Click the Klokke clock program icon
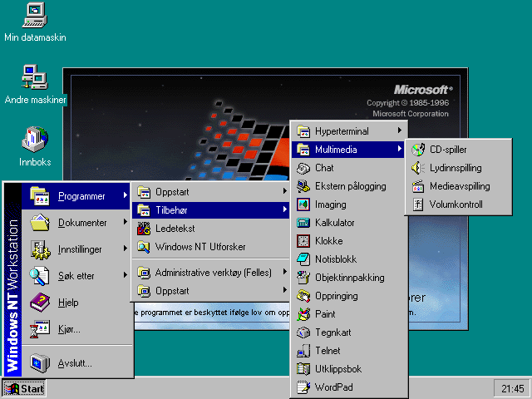This screenshot has width=532, height=399. tap(303, 241)
